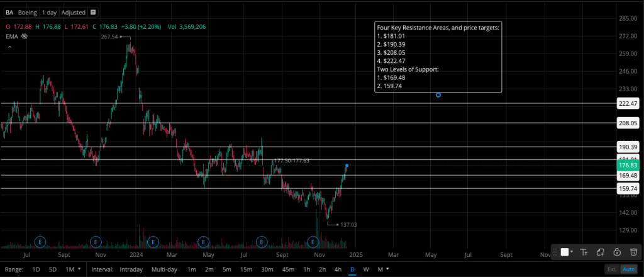Select the W weekly interval
Screen dimensions: 644x277
pyautogui.click(x=366, y=269)
